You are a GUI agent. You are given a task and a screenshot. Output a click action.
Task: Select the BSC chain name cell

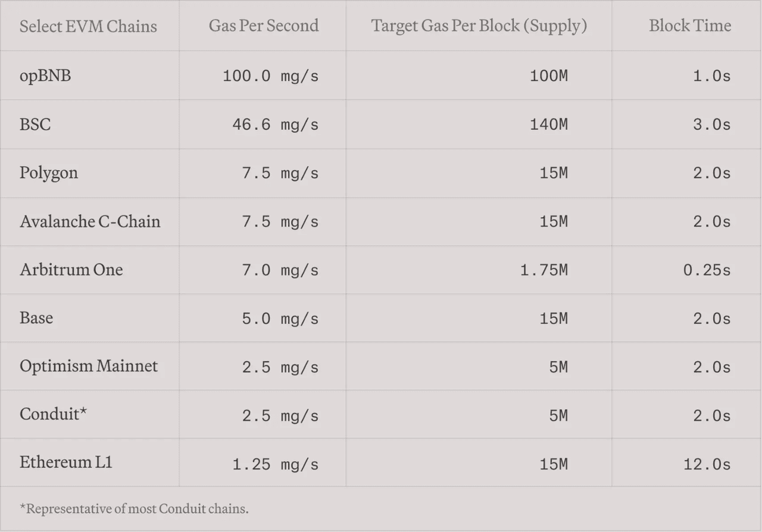coord(35,124)
